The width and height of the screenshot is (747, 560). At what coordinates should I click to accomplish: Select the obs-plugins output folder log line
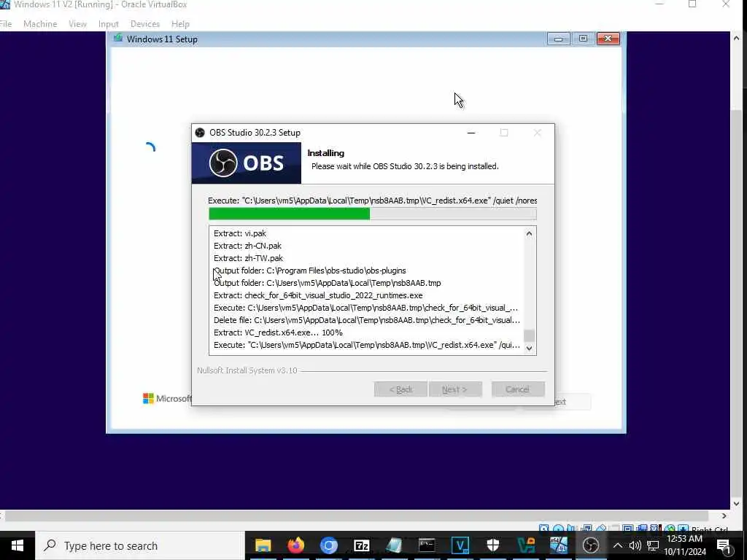click(x=309, y=271)
